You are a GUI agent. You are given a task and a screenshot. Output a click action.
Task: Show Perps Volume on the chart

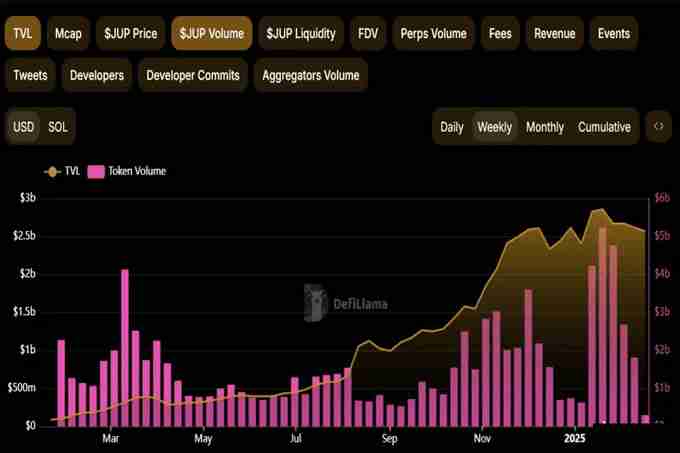433,33
